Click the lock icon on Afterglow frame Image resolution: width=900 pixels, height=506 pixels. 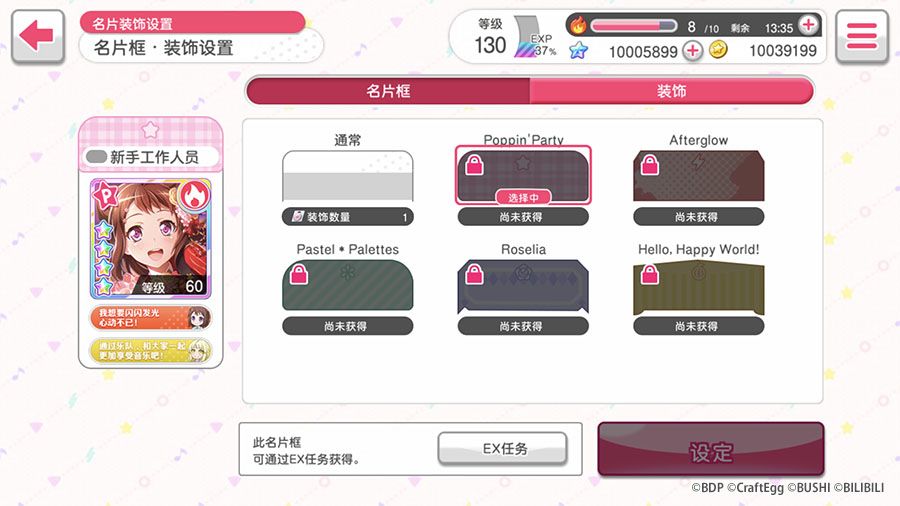coord(650,165)
